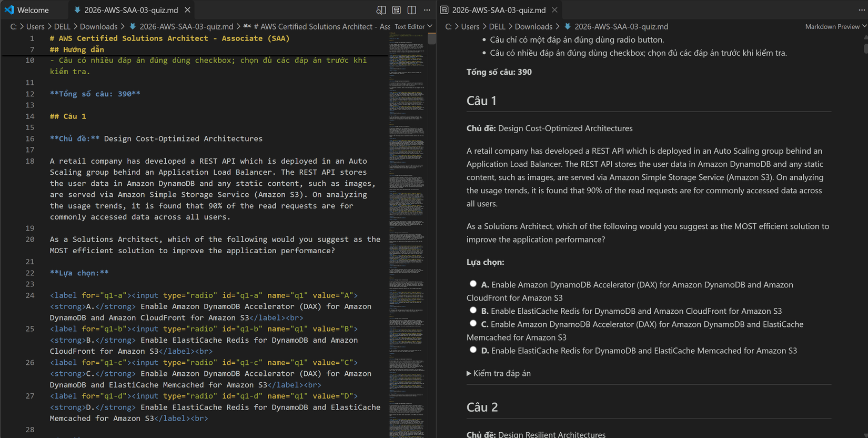Click the q1-d label source line in editor
Image resolution: width=868 pixels, height=438 pixels.
(x=215, y=407)
